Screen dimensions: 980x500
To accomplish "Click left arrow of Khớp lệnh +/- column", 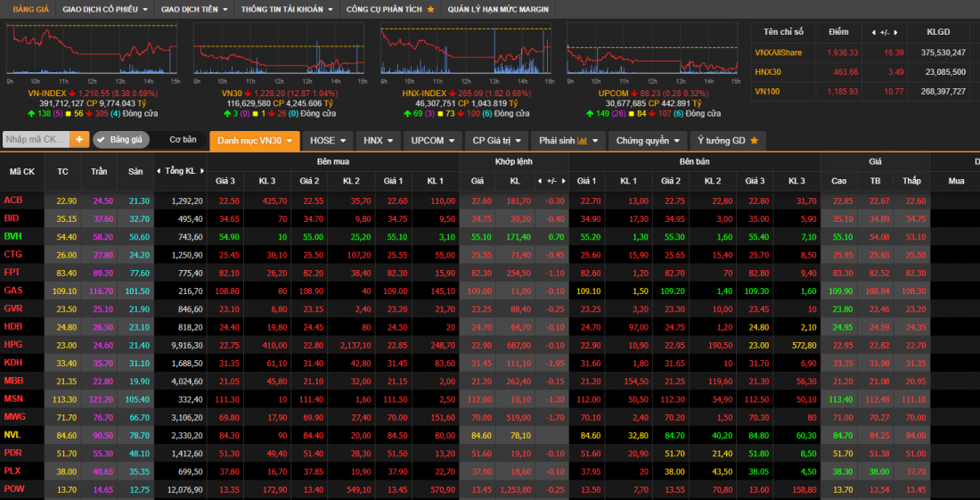I will coord(539,181).
